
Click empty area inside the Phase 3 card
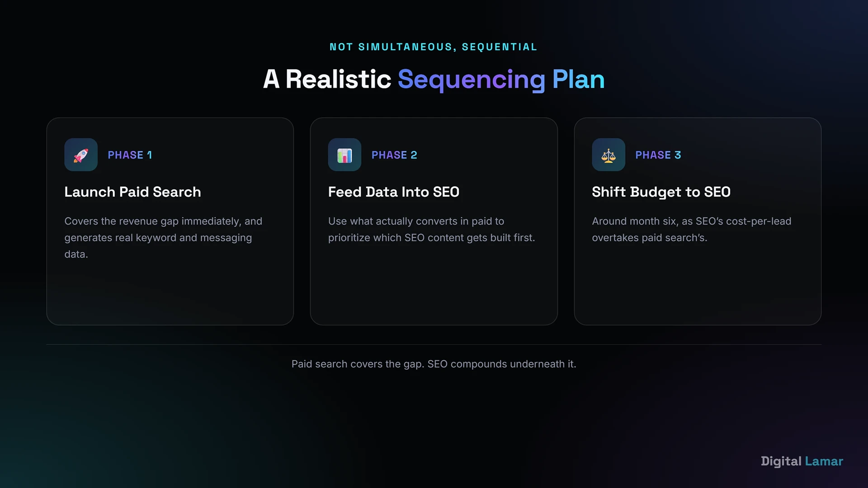pos(698,285)
